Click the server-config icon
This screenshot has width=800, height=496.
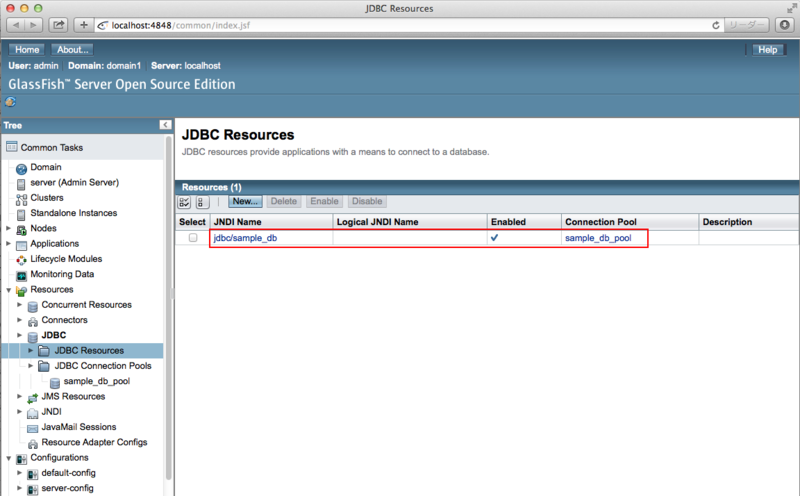point(32,490)
